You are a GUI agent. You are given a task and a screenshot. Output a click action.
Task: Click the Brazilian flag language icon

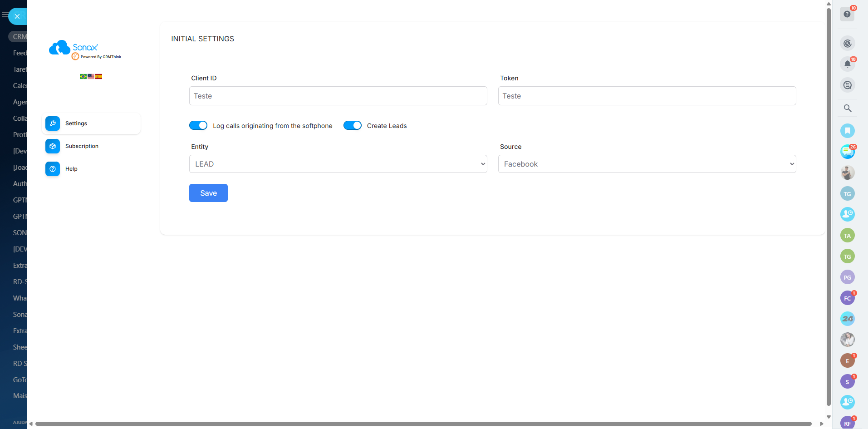[x=83, y=77]
